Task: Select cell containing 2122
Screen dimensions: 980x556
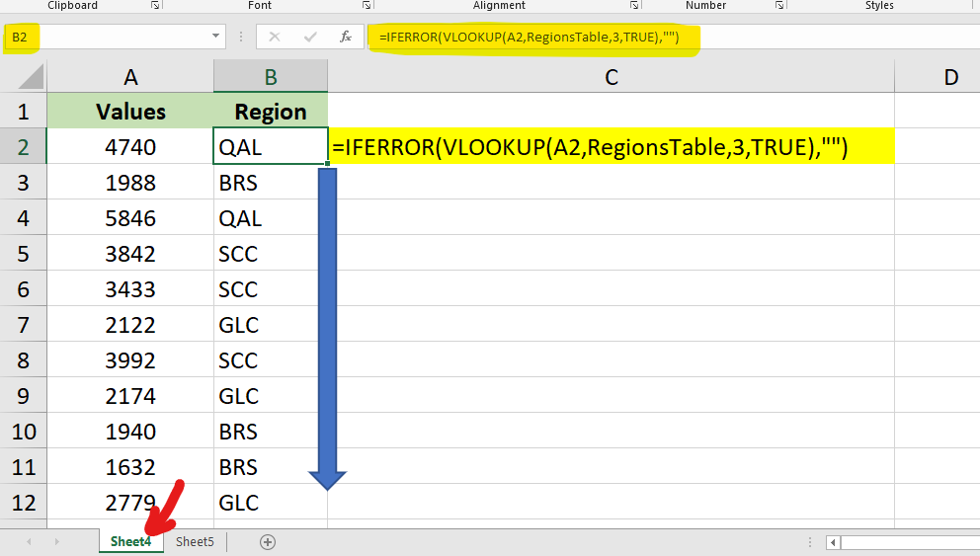Action: tap(130, 325)
